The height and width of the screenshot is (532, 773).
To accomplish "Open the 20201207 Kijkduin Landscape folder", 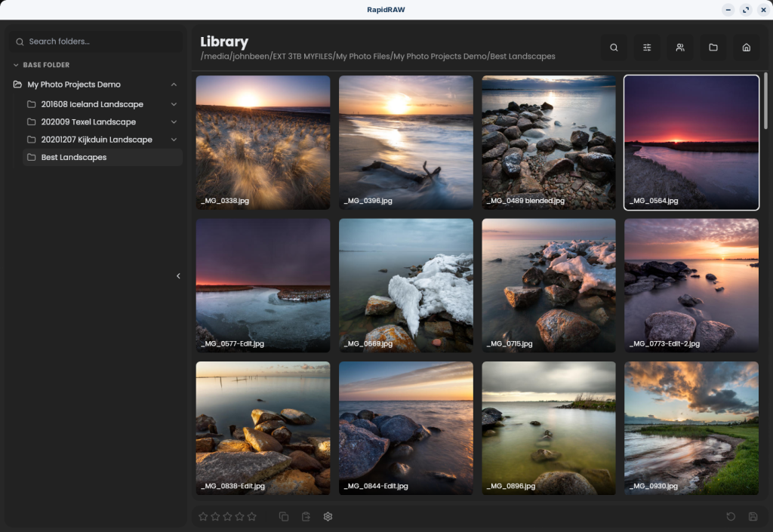I will (x=97, y=140).
